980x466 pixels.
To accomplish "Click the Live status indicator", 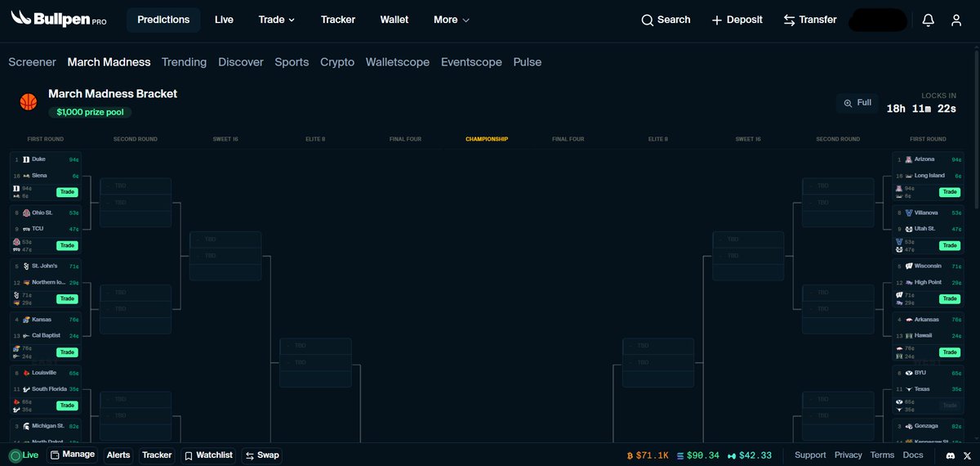I will click(24, 455).
